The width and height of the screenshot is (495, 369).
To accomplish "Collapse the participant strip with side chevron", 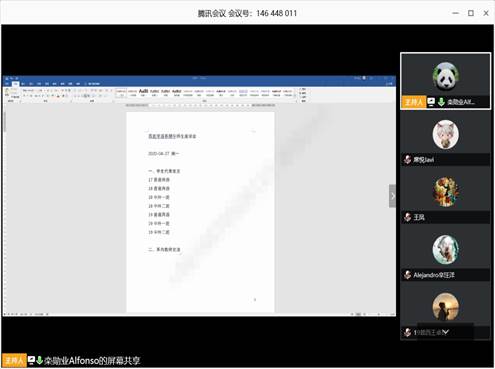I will click(393, 196).
